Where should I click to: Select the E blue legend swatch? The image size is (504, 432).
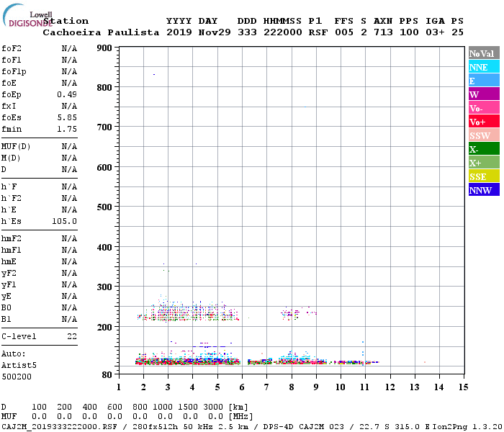point(484,81)
